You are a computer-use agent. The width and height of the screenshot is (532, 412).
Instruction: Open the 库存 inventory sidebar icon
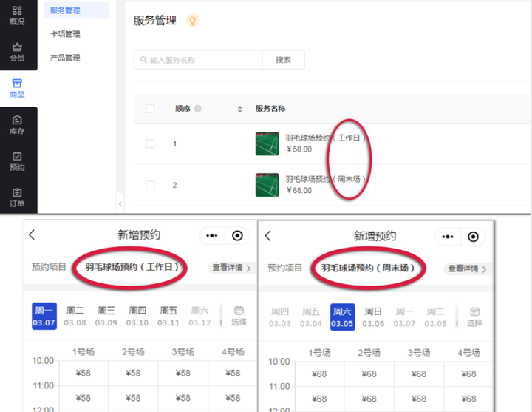coord(18,124)
